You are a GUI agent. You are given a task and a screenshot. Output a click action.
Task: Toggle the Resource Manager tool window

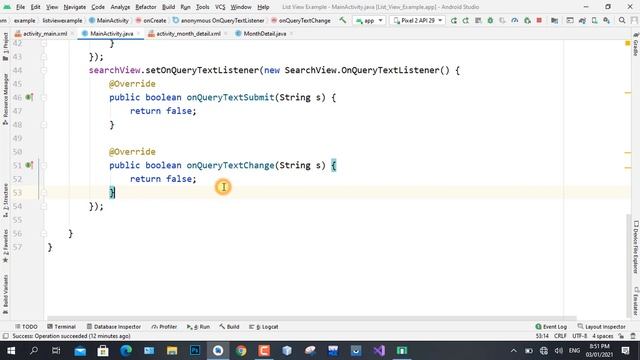point(5,99)
